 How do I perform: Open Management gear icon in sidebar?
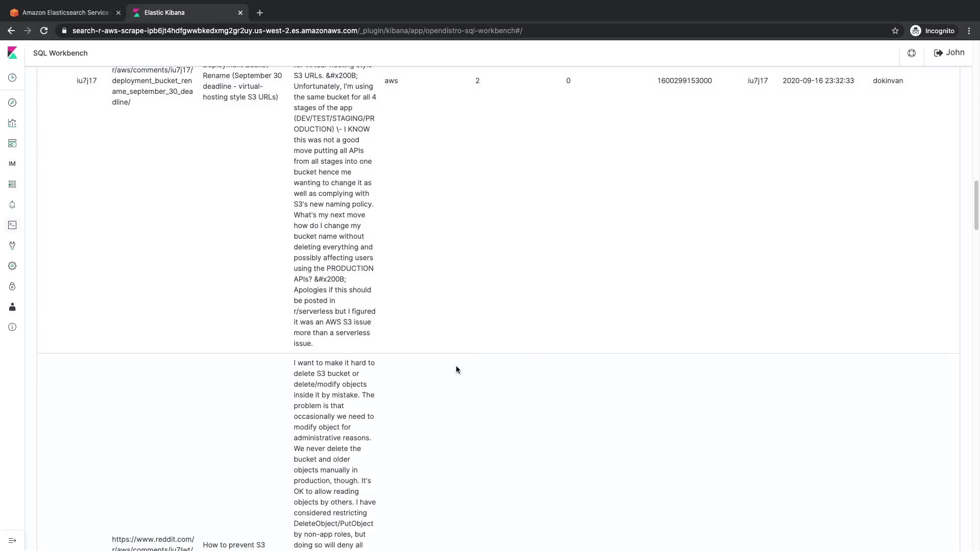click(12, 266)
